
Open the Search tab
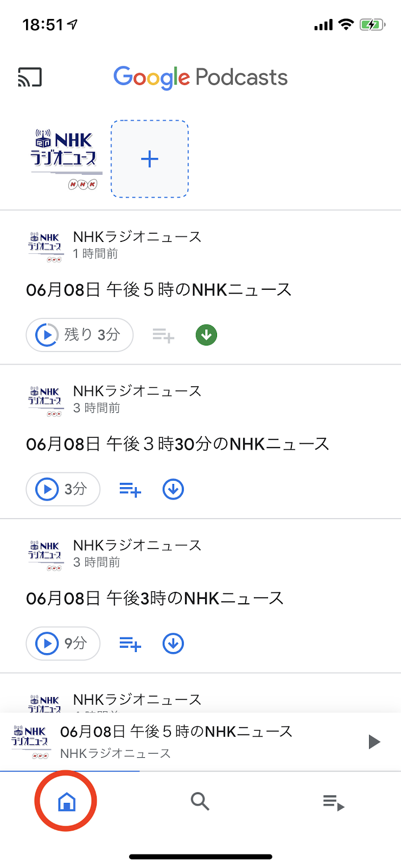pos(200,801)
